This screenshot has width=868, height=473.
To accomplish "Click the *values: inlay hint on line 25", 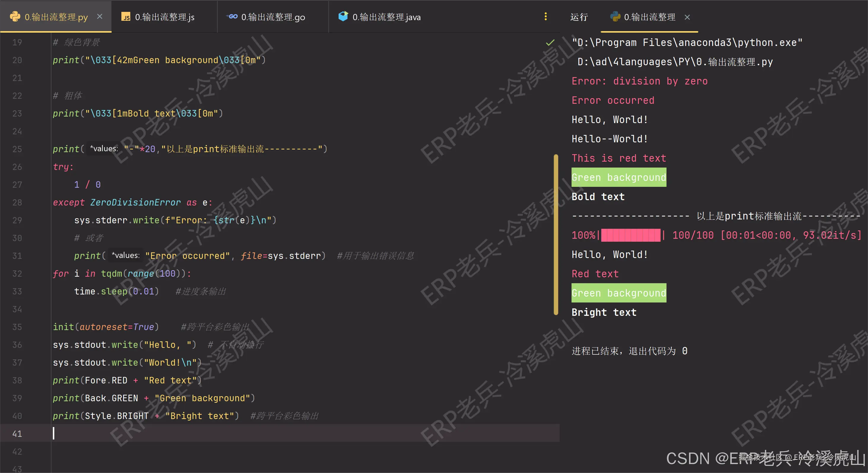I will tap(104, 149).
